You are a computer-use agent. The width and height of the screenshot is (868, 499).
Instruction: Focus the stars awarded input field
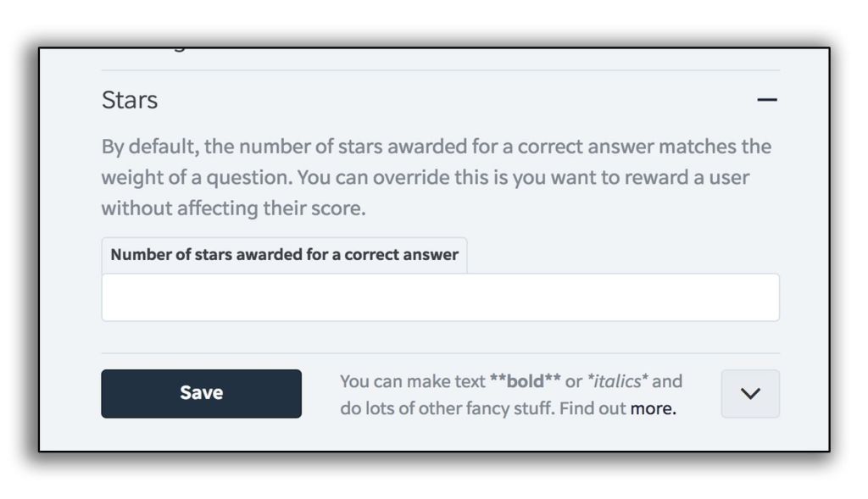click(441, 297)
